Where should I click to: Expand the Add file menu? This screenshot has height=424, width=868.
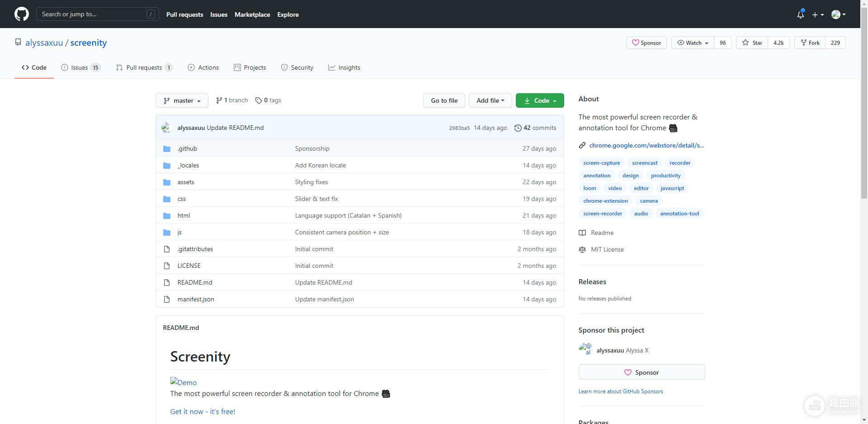(490, 100)
